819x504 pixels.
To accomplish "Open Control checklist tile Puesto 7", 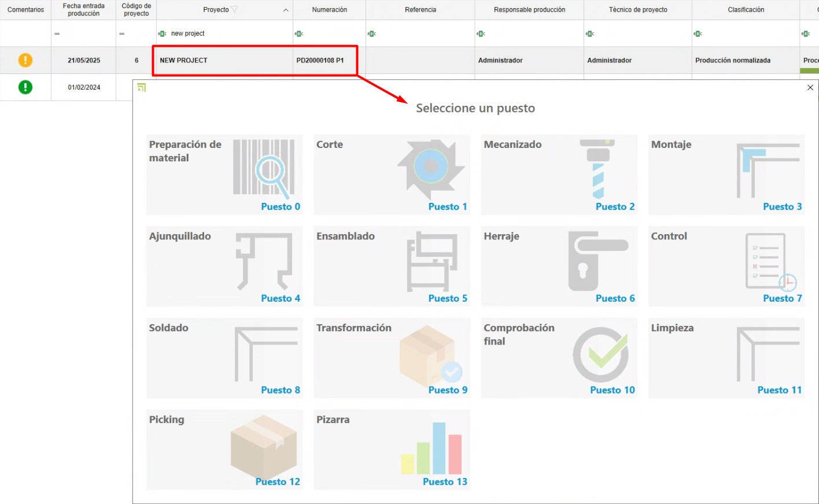I will (x=726, y=266).
